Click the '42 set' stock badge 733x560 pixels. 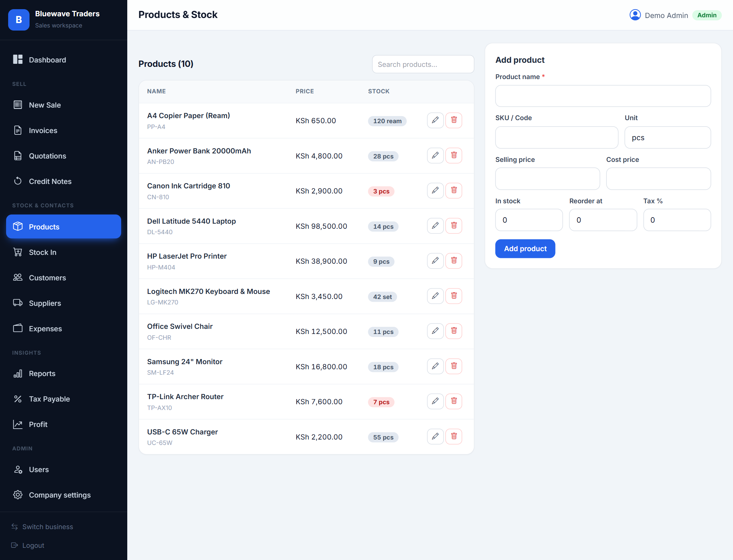(382, 297)
